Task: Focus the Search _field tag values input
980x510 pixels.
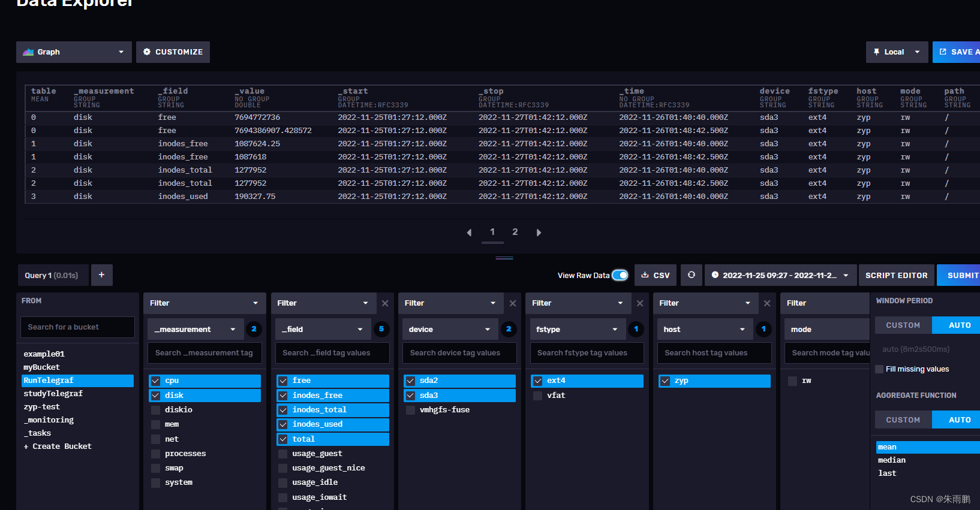Action: tap(332, 353)
